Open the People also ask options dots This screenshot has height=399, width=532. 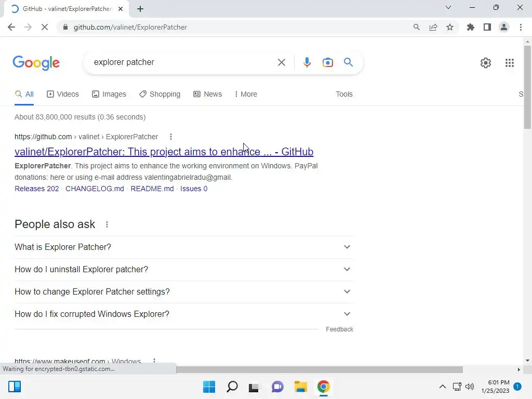[107, 224]
